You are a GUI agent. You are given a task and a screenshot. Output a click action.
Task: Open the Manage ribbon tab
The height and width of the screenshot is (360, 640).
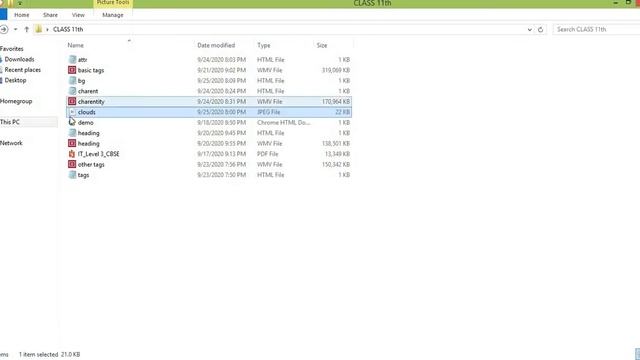[x=113, y=15]
